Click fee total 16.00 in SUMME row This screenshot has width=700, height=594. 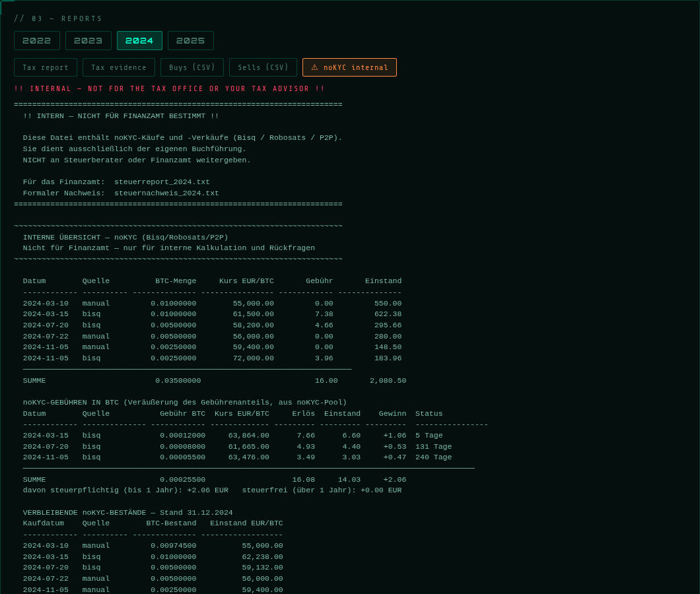coord(326,381)
